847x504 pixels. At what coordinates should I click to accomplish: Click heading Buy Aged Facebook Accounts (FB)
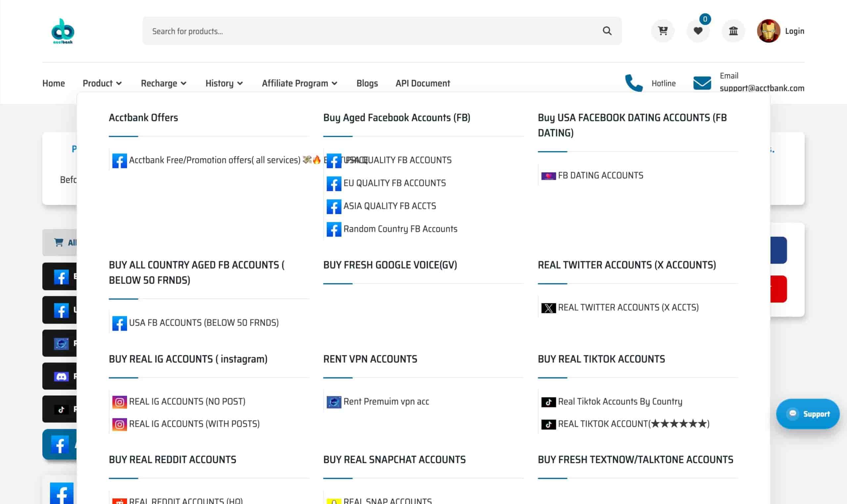(x=397, y=117)
